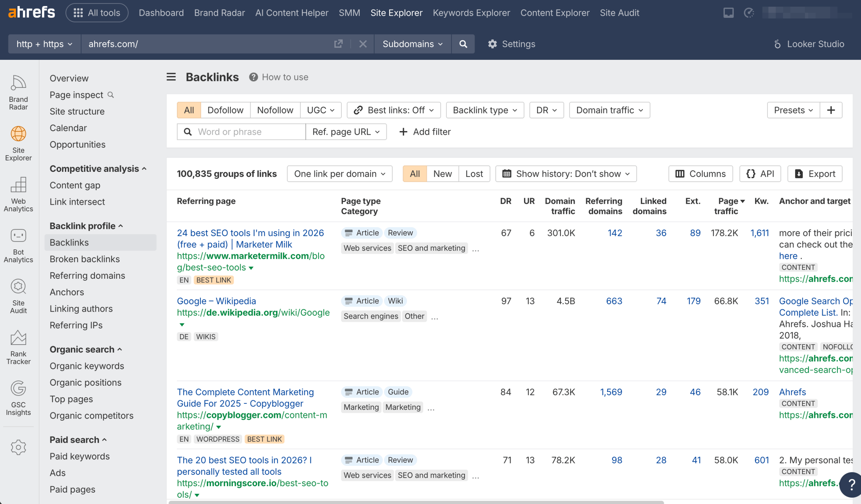Open Show history dropdown

pos(566,173)
